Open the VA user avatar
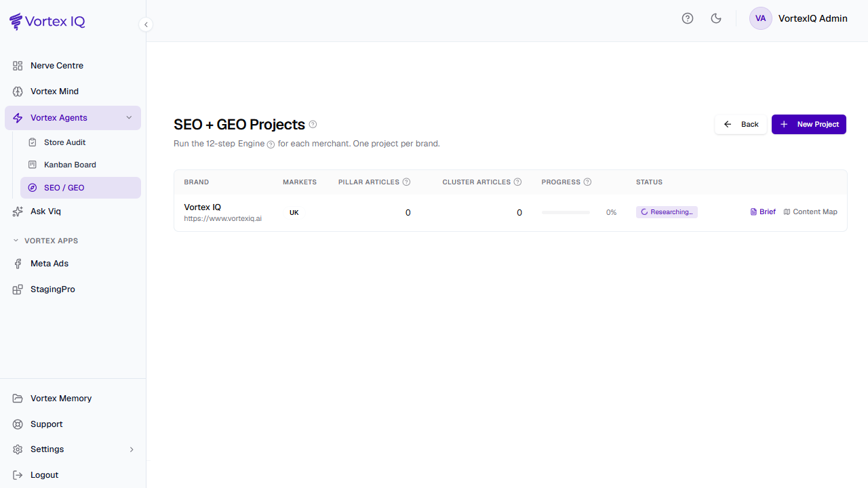This screenshot has height=488, width=868. pos(761,18)
